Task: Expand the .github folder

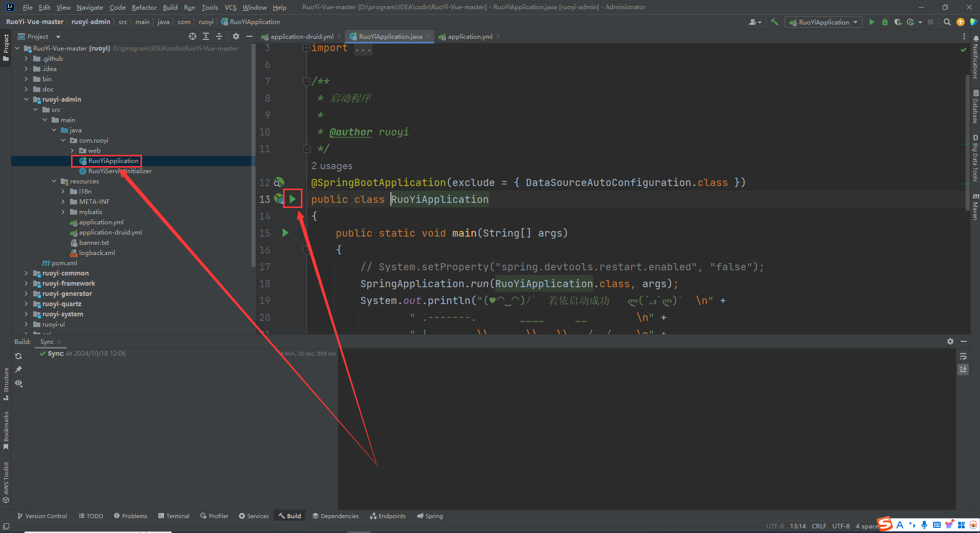Action: pos(26,59)
